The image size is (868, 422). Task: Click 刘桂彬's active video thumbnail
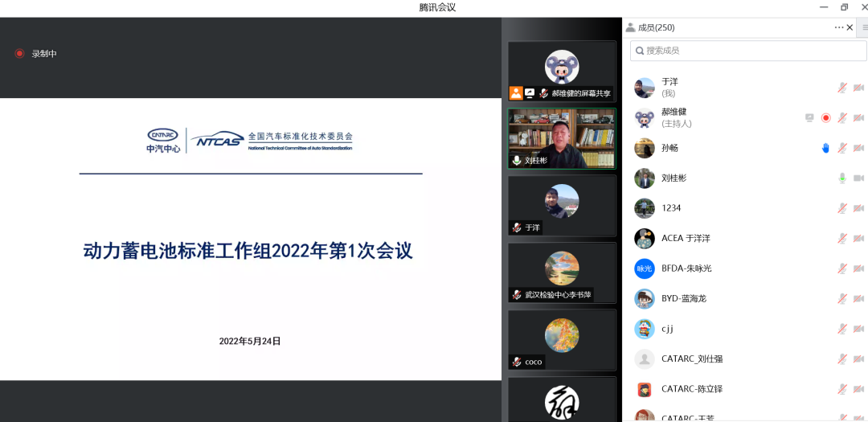point(562,138)
